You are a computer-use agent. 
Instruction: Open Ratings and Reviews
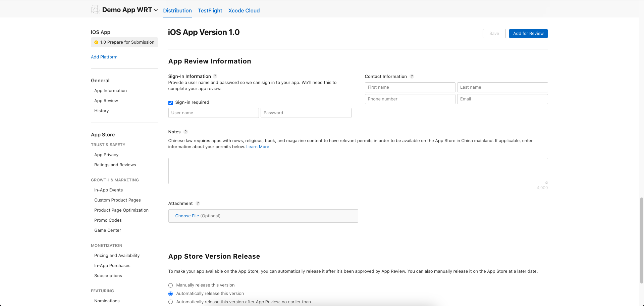[x=115, y=165]
